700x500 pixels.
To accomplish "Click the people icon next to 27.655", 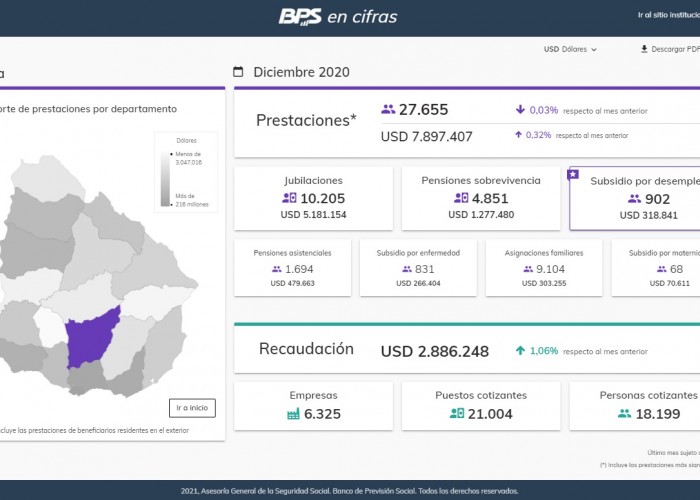I will coord(388,109).
